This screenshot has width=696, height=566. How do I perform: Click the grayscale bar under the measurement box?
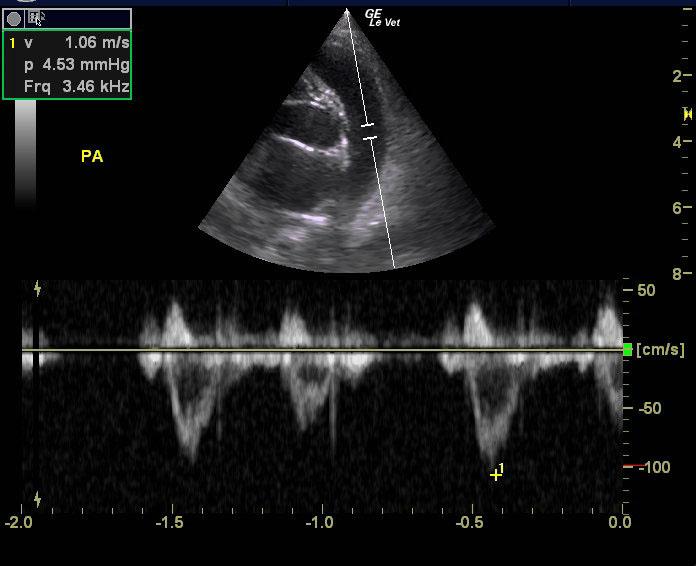[x=25, y=153]
